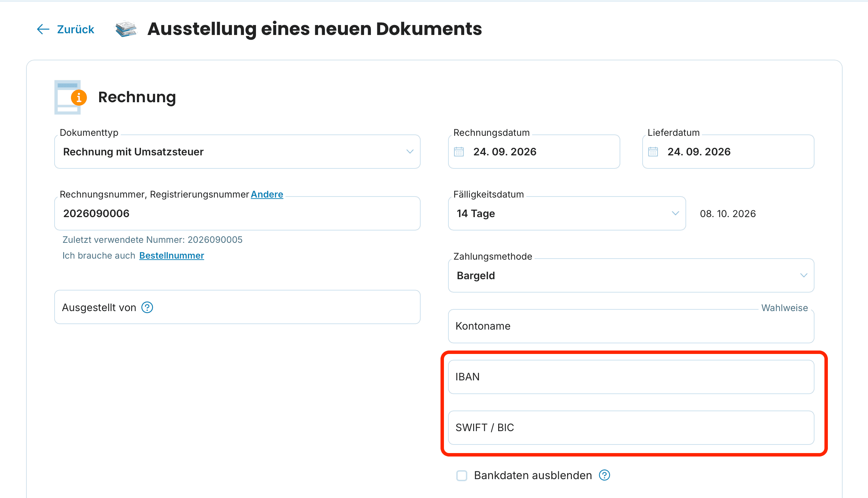The image size is (868, 498).
Task: Open the Lieferdatum calendar icon
Action: (653, 152)
